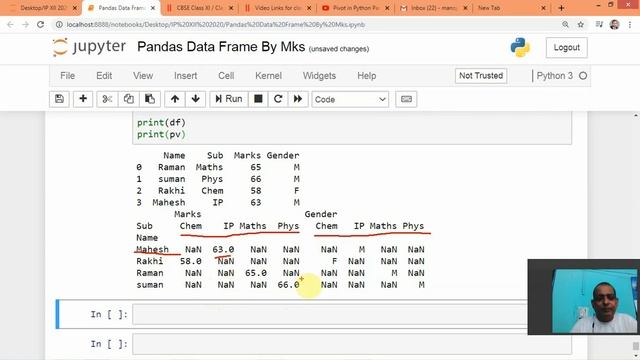640x360 pixels.
Task: Open the Cell menu
Action: 226,76
